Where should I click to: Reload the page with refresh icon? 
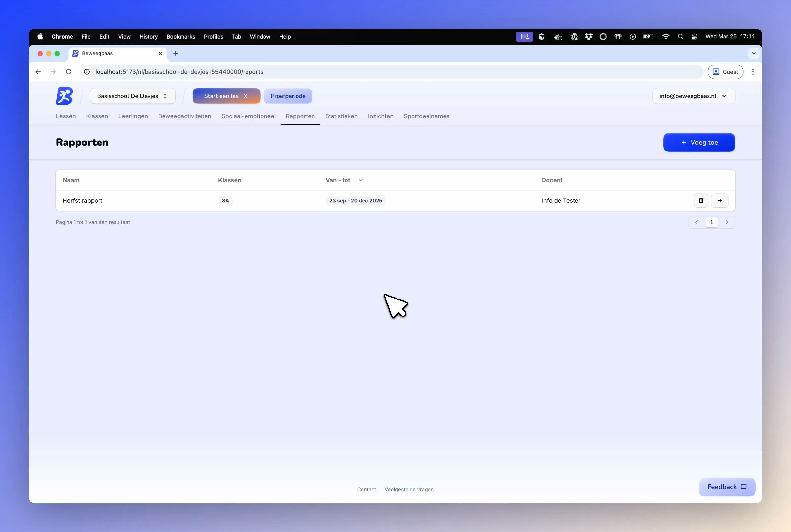coord(68,72)
